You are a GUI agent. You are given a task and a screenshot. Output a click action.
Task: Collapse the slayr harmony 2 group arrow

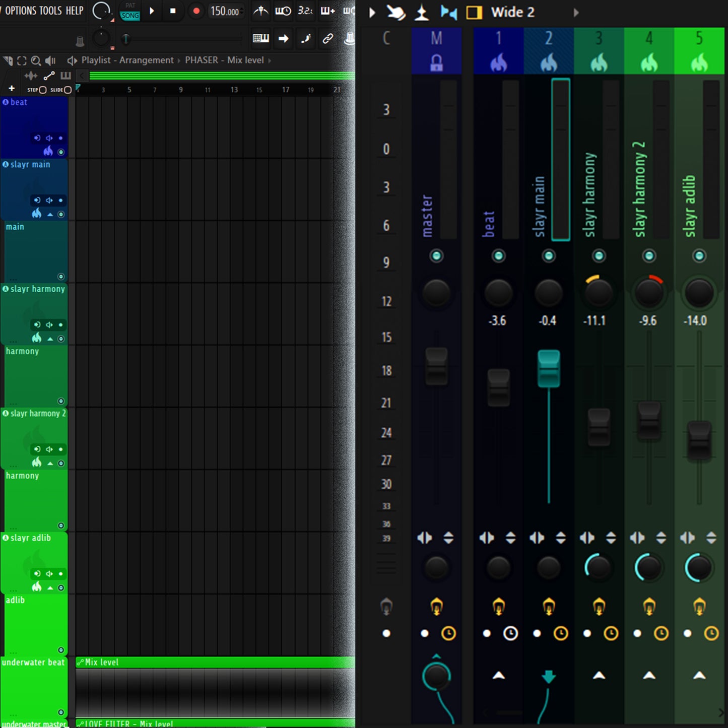tap(50, 464)
